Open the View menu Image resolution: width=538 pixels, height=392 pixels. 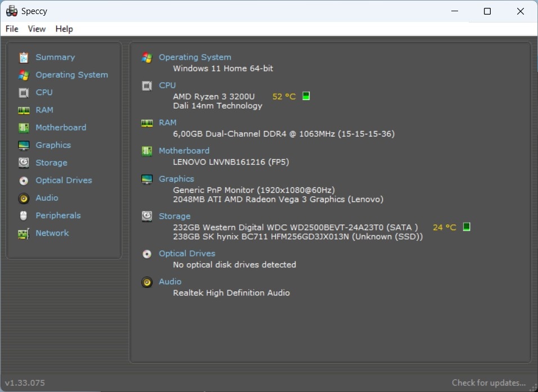(37, 29)
